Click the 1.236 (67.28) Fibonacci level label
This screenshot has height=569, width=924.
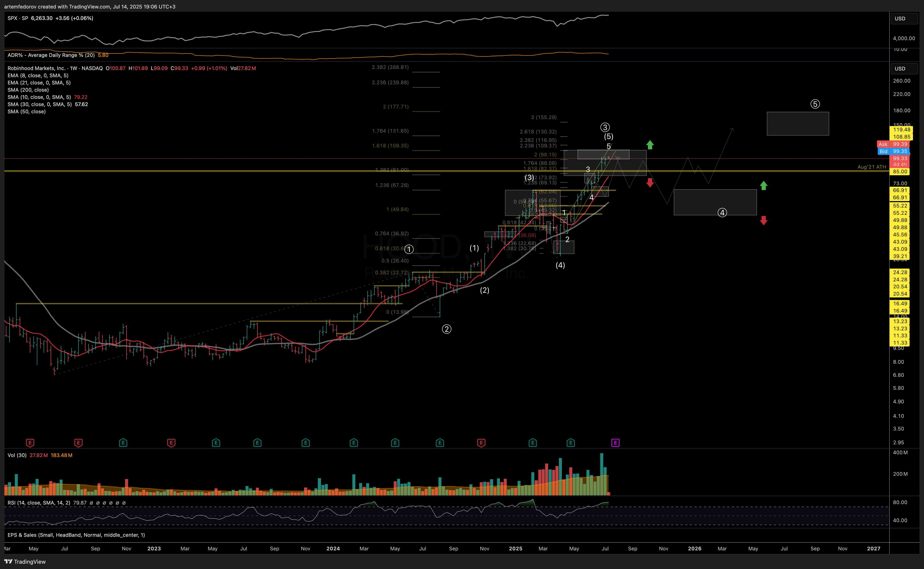click(x=392, y=185)
